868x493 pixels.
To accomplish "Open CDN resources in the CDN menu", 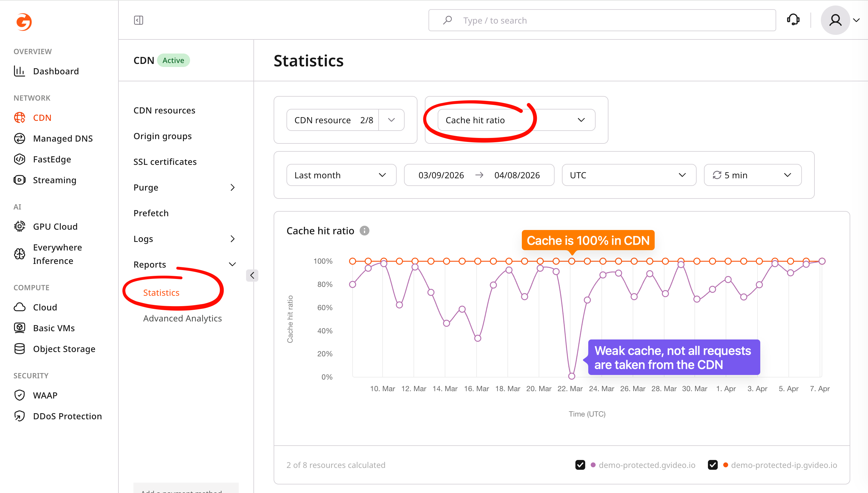I will click(164, 110).
